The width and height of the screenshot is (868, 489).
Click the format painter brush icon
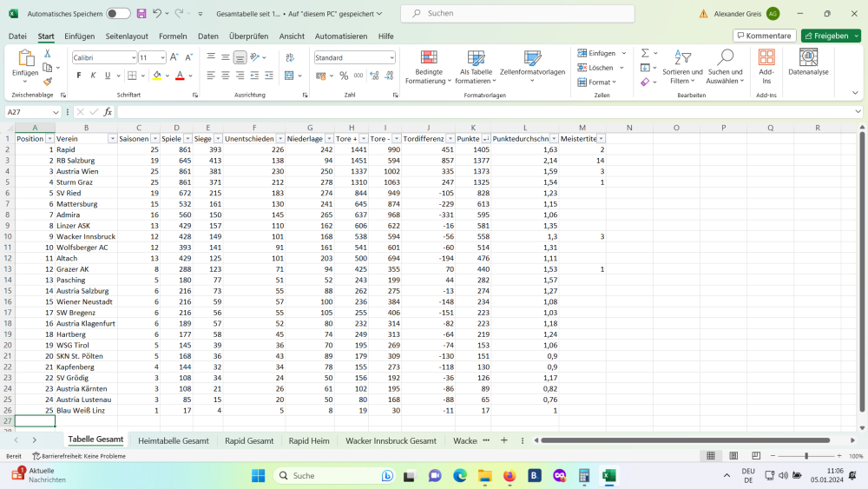point(48,81)
